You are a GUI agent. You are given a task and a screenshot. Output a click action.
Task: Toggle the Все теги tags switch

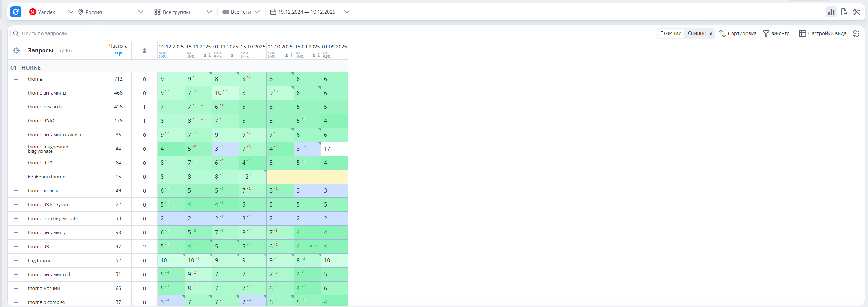coord(226,12)
